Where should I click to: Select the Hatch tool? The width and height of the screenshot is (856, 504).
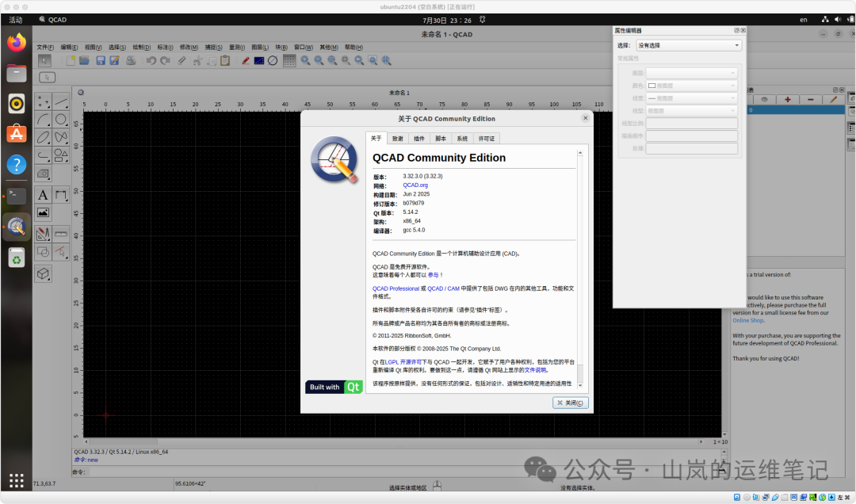click(42, 174)
